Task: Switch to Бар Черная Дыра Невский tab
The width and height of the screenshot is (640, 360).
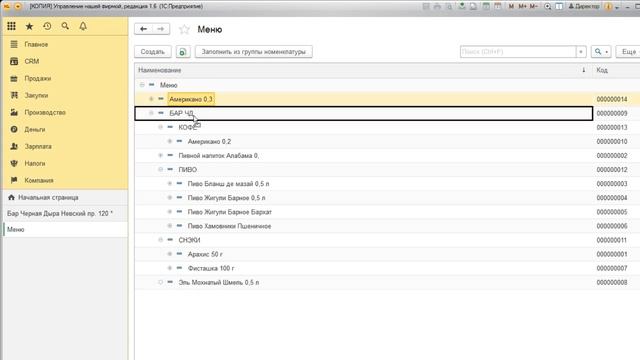Action: pos(65,213)
